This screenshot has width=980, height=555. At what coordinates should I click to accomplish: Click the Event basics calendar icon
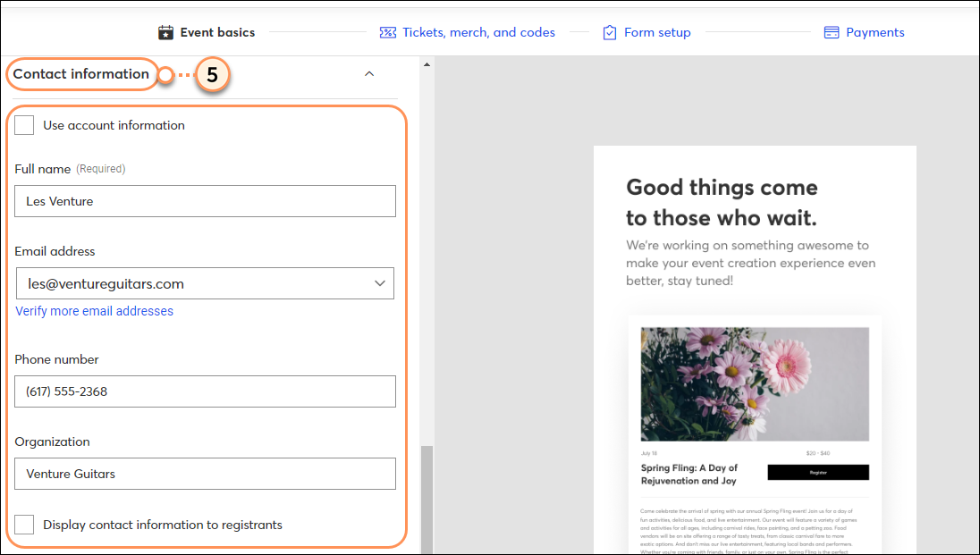[166, 31]
